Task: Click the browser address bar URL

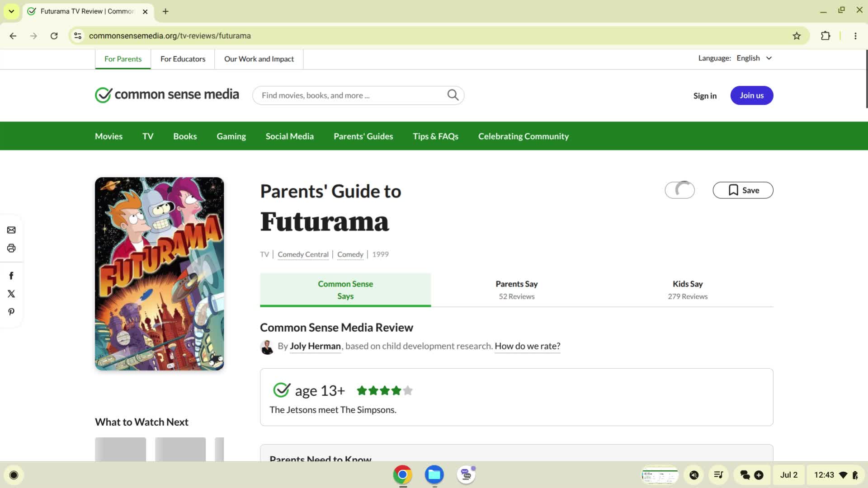Action: 170,36
